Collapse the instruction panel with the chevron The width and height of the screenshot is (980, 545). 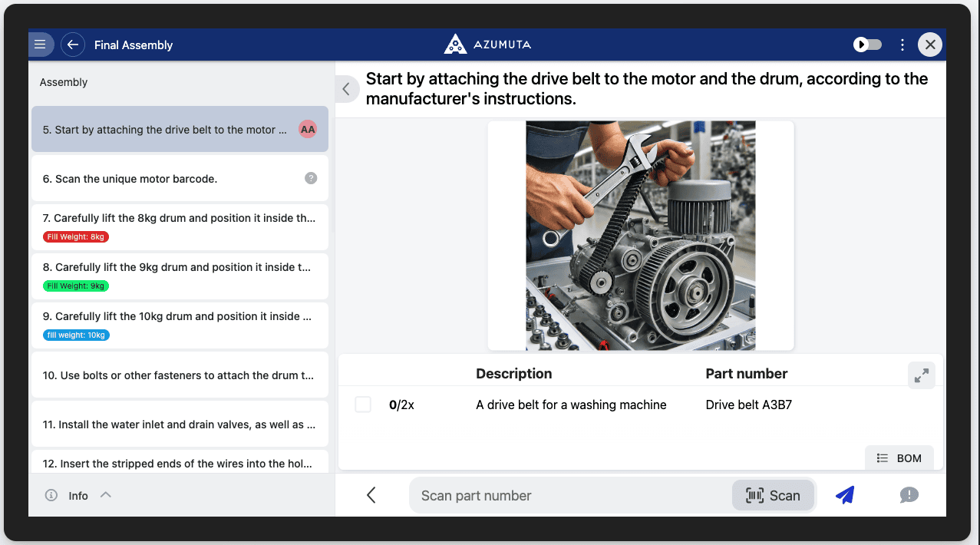(346, 88)
